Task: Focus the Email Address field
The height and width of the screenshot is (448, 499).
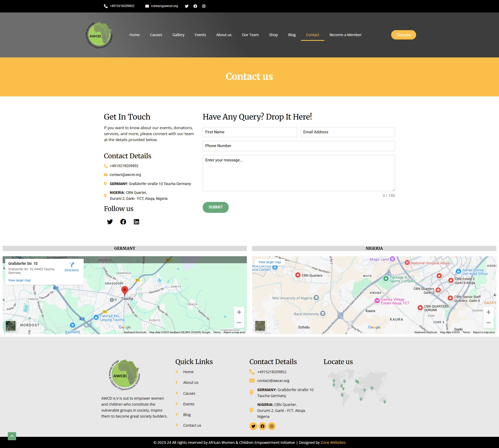Action: (348, 132)
